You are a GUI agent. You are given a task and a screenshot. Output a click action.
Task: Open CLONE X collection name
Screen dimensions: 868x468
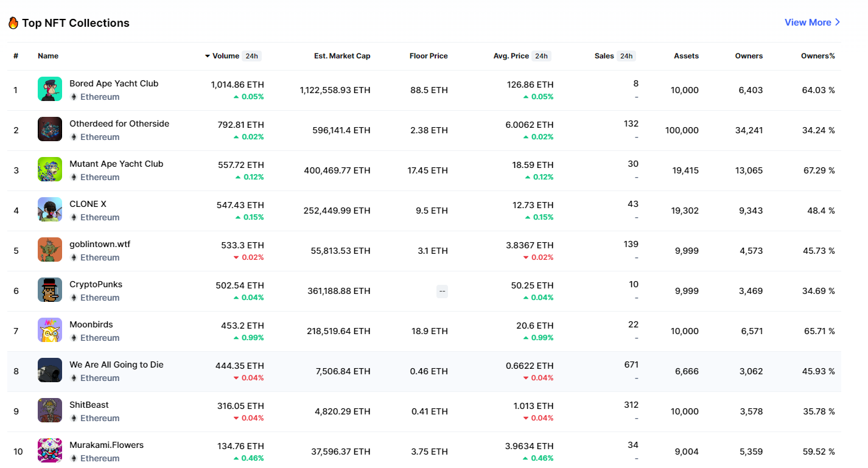(x=88, y=204)
